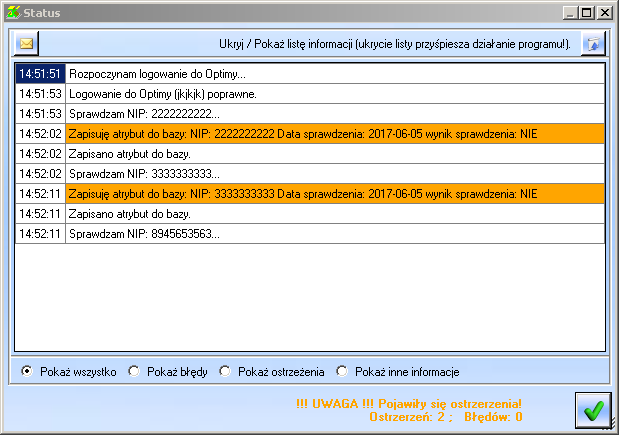Select Zapisano atrybut do bazy row at 14:52:02

(335, 154)
